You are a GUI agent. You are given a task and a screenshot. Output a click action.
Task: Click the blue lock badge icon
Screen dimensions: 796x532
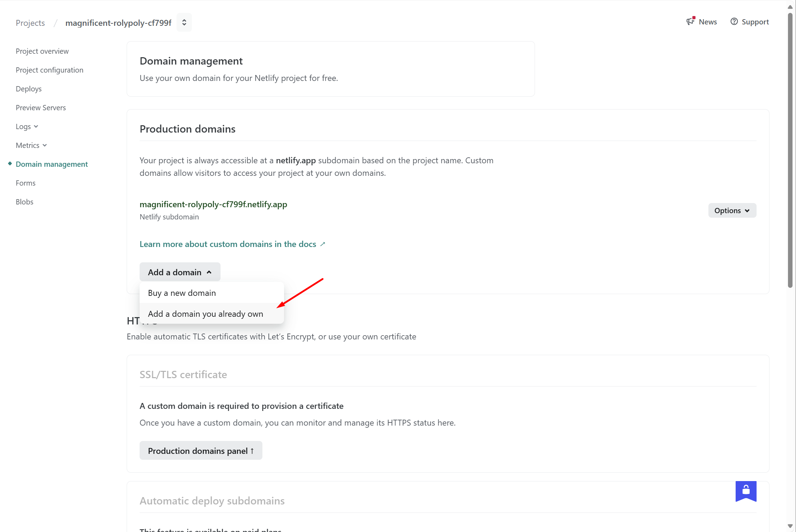coord(746,490)
